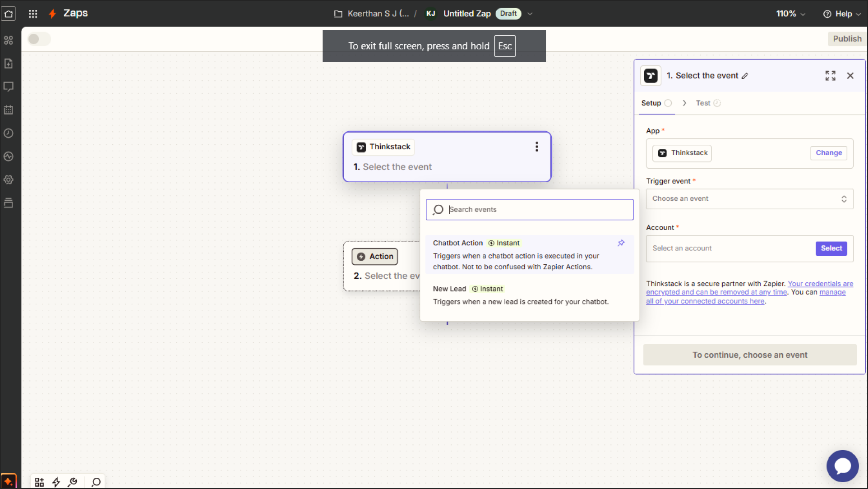The image size is (868, 489).
Task: Click the Untitled Zap title
Action: click(x=466, y=14)
